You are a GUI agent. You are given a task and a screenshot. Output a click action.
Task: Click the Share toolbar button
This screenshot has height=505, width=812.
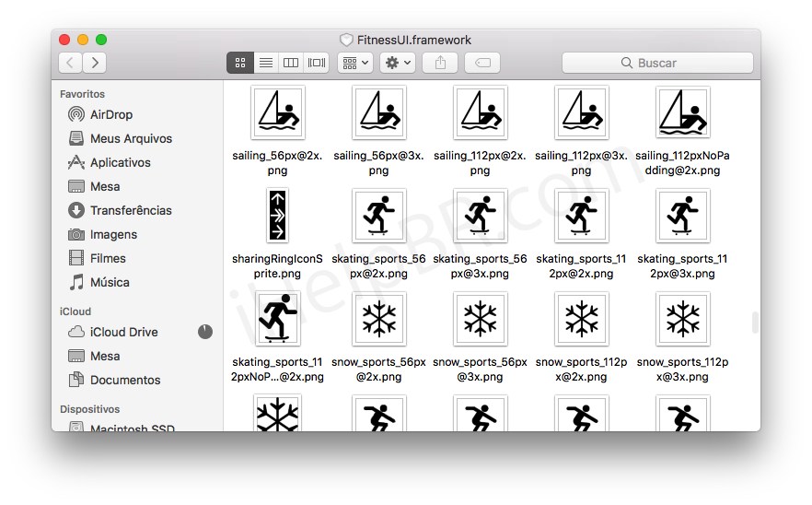pyautogui.click(x=440, y=63)
